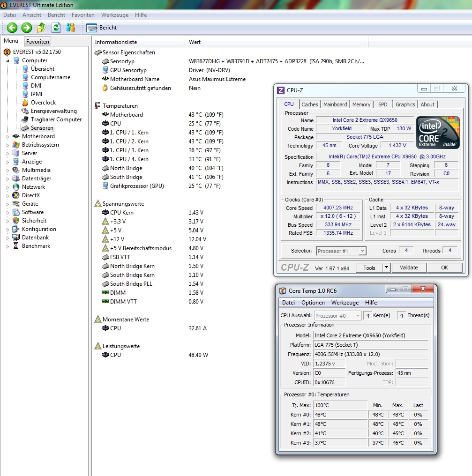
Task: Switch to the Mainboard tab in CPU-Z
Action: 335,104
